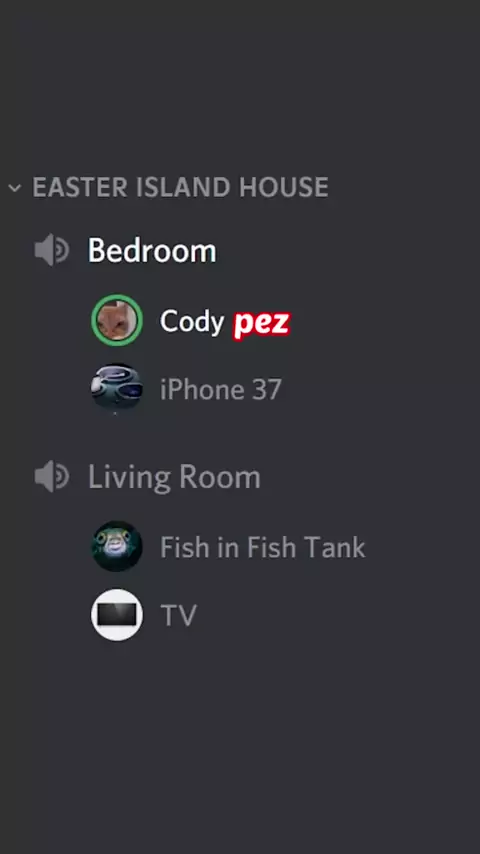This screenshot has width=480, height=854.
Task: Select the TV username text
Action: 178,615
